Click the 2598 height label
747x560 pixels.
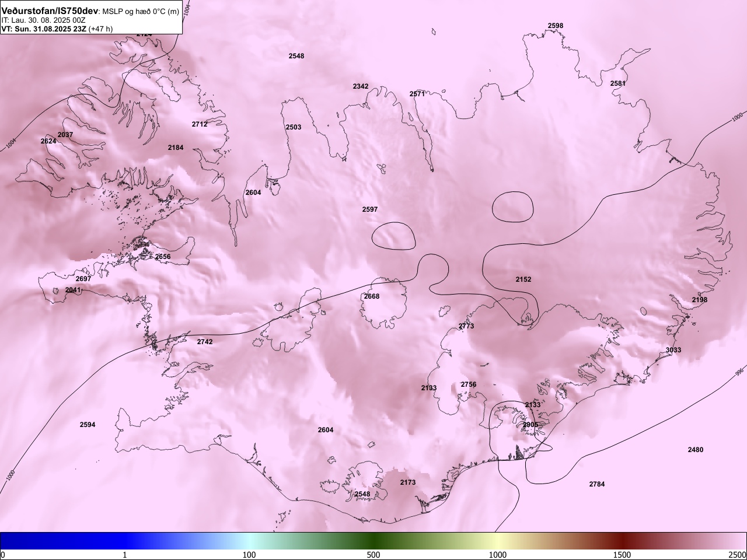[x=556, y=26]
